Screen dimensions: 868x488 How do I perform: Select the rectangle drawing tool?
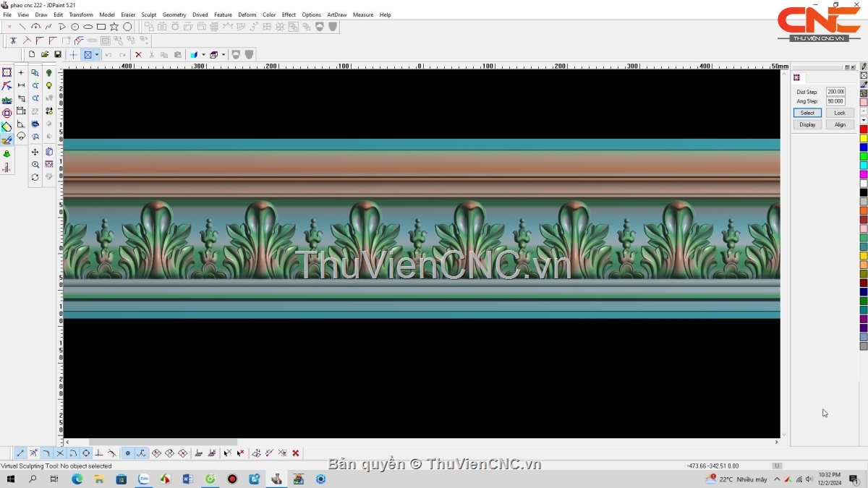[101, 27]
